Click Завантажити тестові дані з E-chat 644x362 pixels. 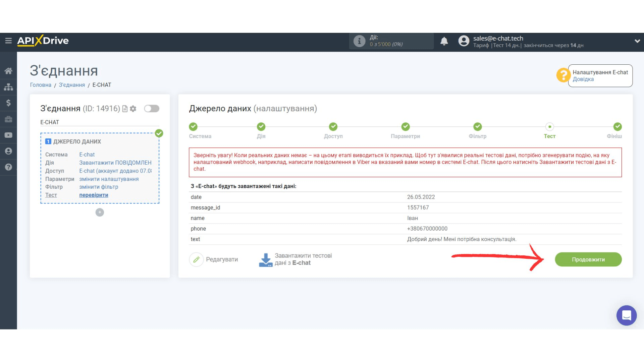pos(296,259)
